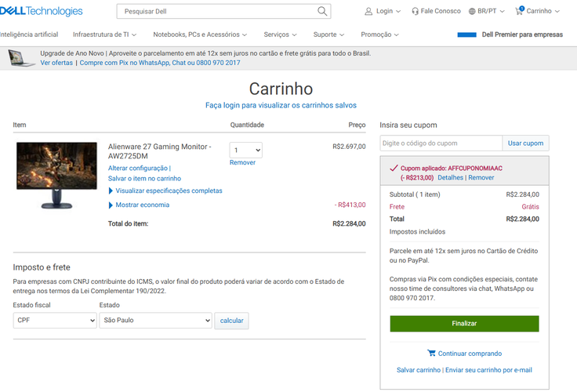Click the search magnifier icon
This screenshot has width=577, height=392.
[x=322, y=11]
